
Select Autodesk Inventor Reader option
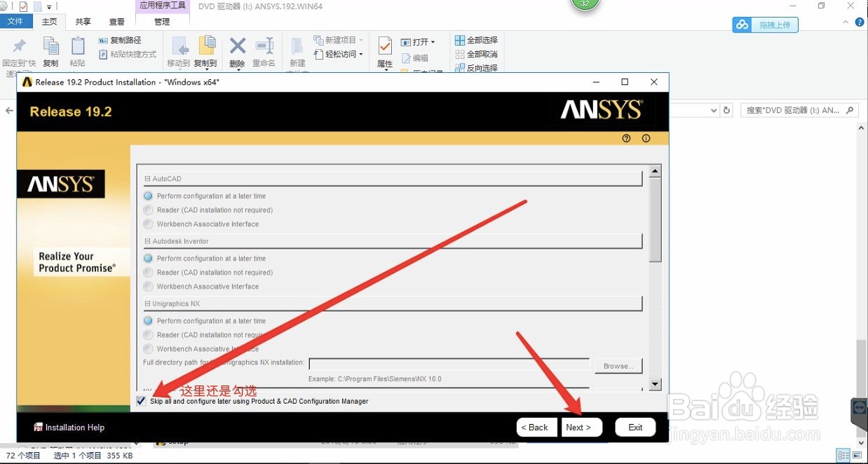(148, 273)
